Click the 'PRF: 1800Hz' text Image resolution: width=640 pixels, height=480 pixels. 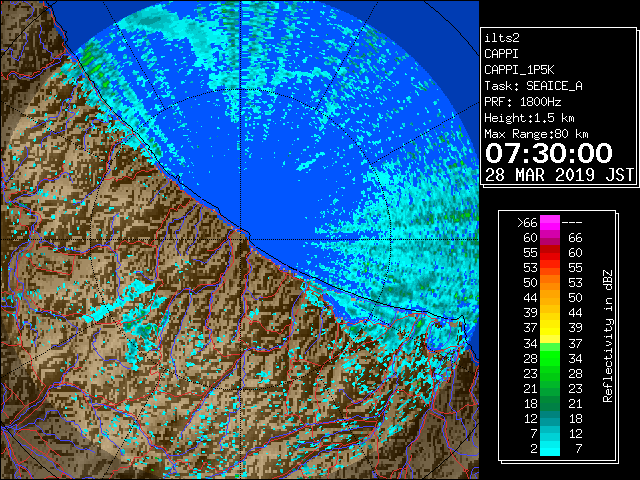click(x=522, y=102)
